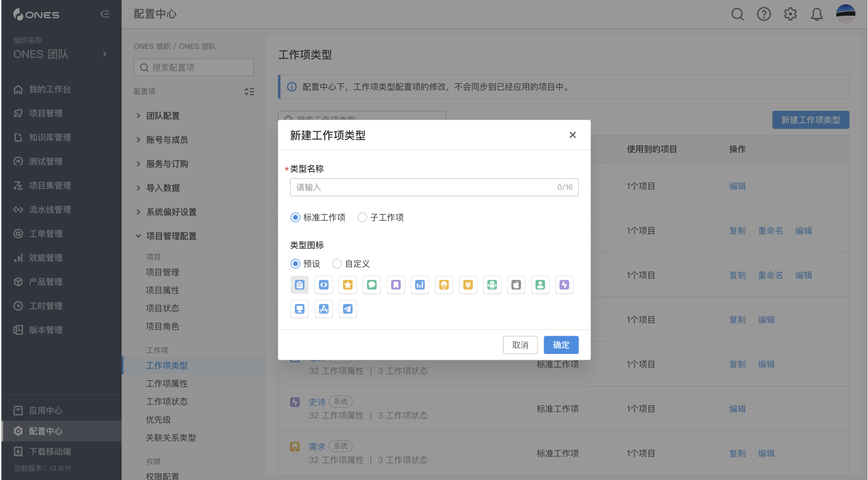
Task: Choose the green Android preset icon
Action: point(492,285)
